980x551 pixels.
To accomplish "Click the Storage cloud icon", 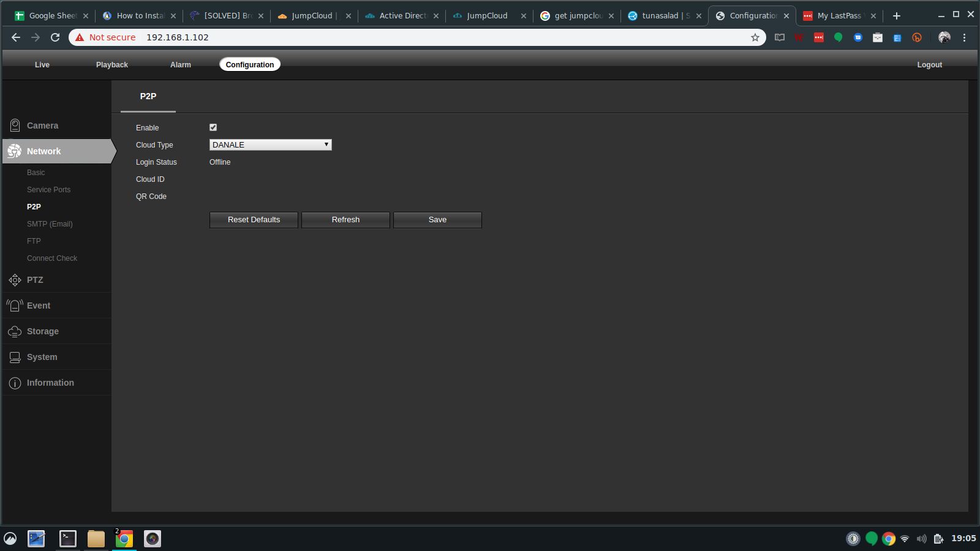I will [15, 331].
